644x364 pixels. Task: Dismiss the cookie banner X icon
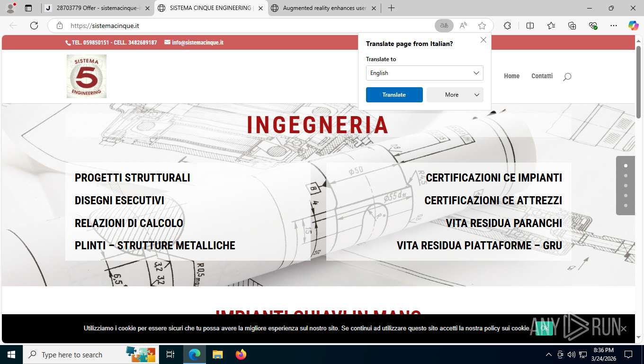pos(623,328)
